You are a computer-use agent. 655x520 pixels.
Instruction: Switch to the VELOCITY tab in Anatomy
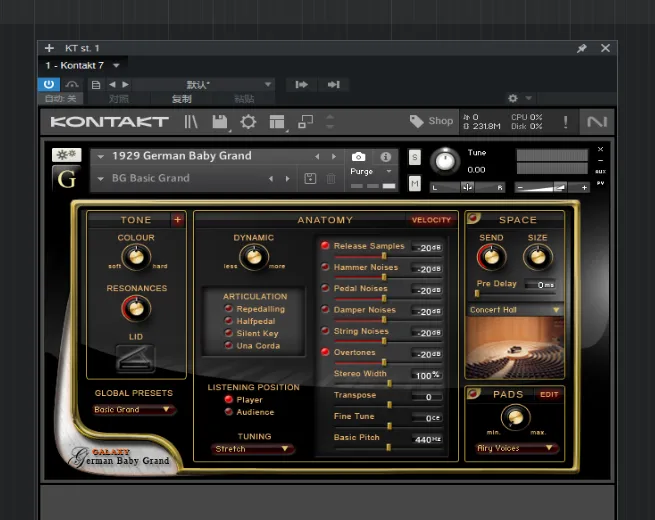tap(431, 220)
